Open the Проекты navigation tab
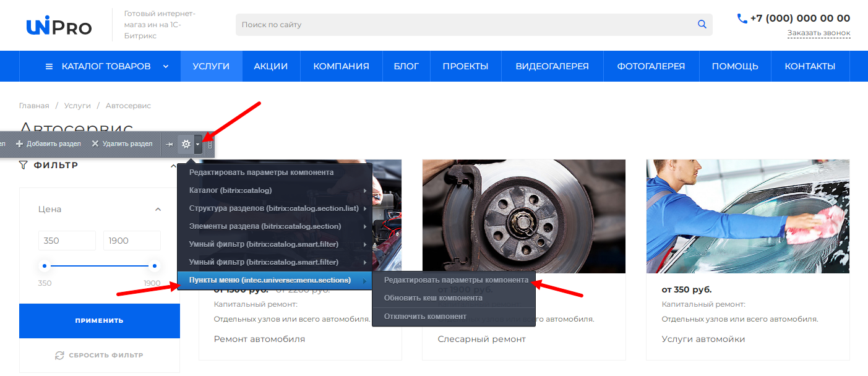The height and width of the screenshot is (376, 868). [465, 66]
